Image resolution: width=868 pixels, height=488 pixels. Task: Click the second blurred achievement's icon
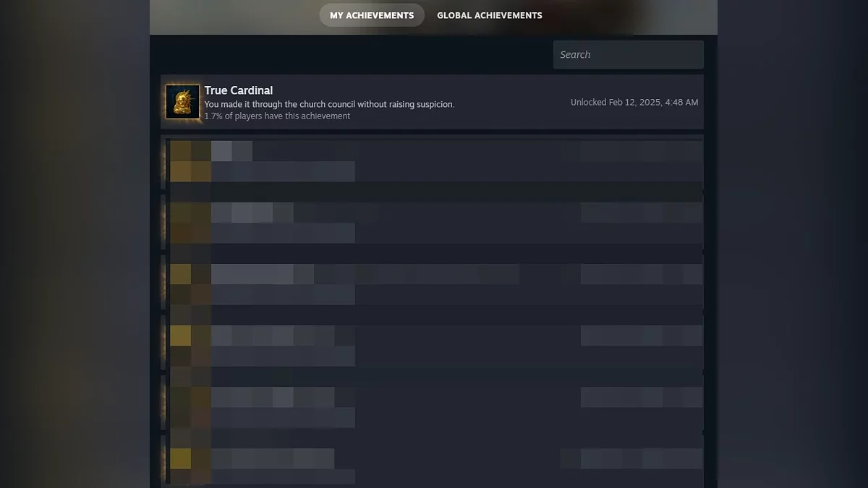pyautogui.click(x=190, y=223)
